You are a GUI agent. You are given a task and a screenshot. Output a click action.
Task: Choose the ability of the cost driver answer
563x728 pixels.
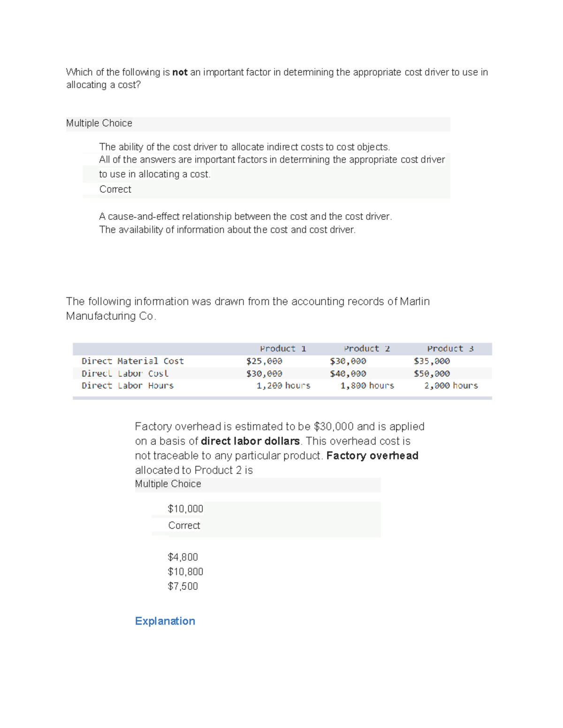(x=244, y=147)
